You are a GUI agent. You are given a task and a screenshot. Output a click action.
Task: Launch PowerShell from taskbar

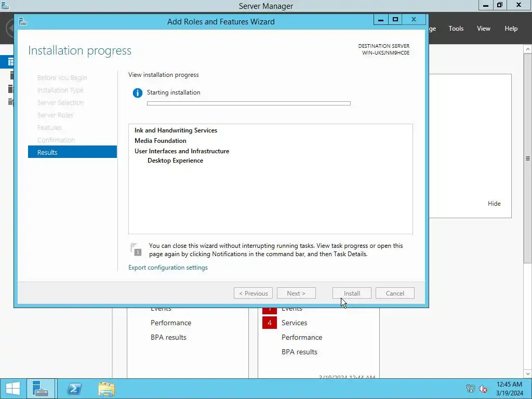[74, 389]
